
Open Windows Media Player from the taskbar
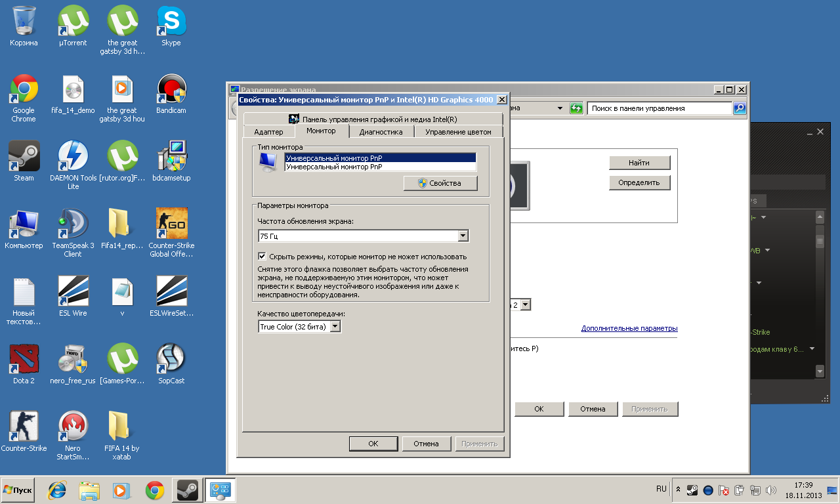(121, 490)
